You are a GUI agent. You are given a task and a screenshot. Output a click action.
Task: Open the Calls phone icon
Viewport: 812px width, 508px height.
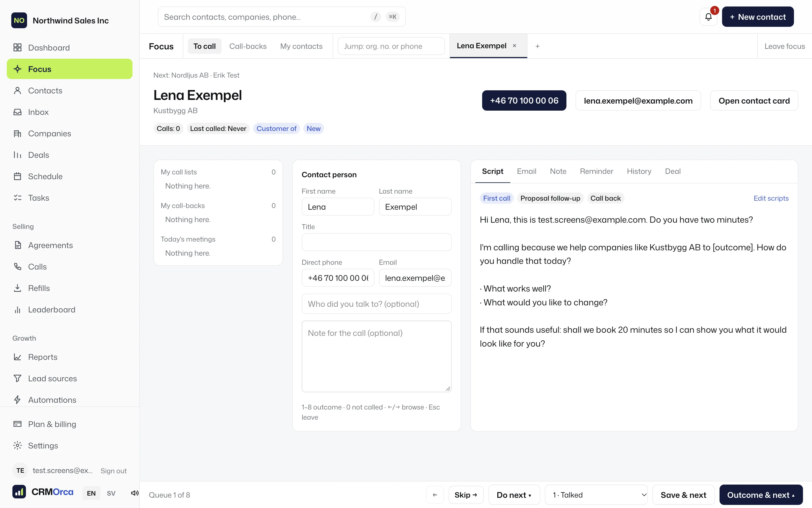[17, 267]
